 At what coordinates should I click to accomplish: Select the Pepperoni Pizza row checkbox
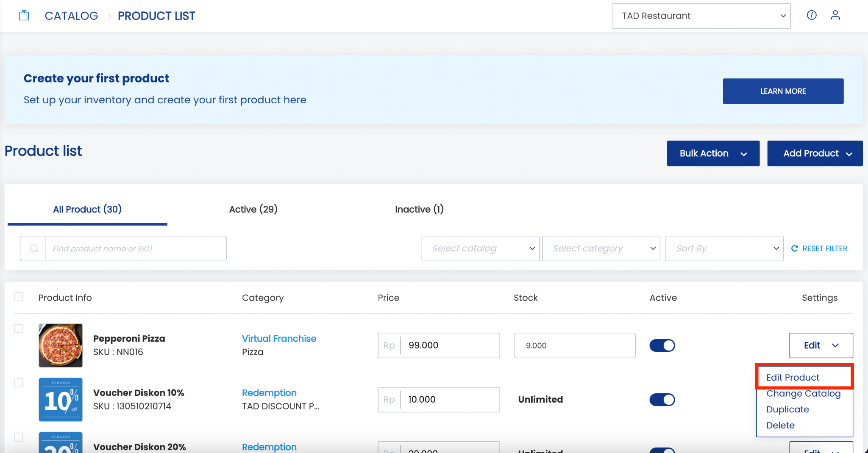[x=19, y=329]
